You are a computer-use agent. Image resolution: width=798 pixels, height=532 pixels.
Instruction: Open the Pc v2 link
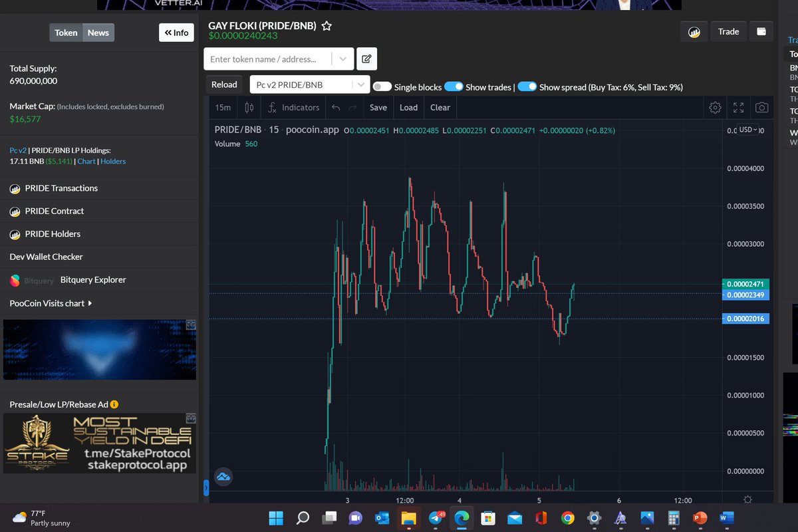pos(17,151)
